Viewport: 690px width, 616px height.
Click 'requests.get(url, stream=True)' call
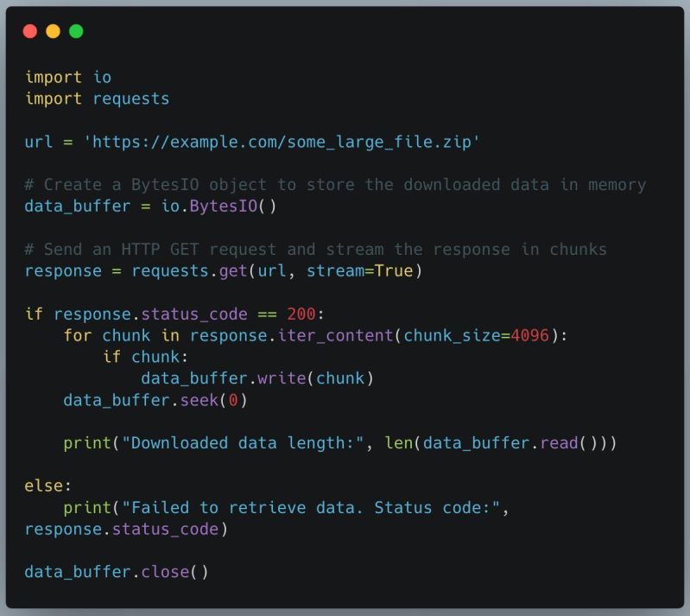pos(277,270)
